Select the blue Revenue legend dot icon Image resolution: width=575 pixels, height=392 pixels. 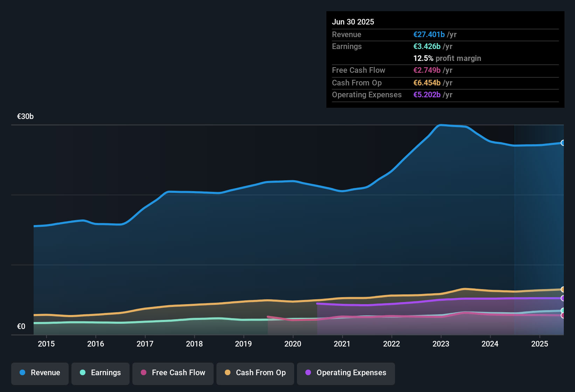(22, 373)
